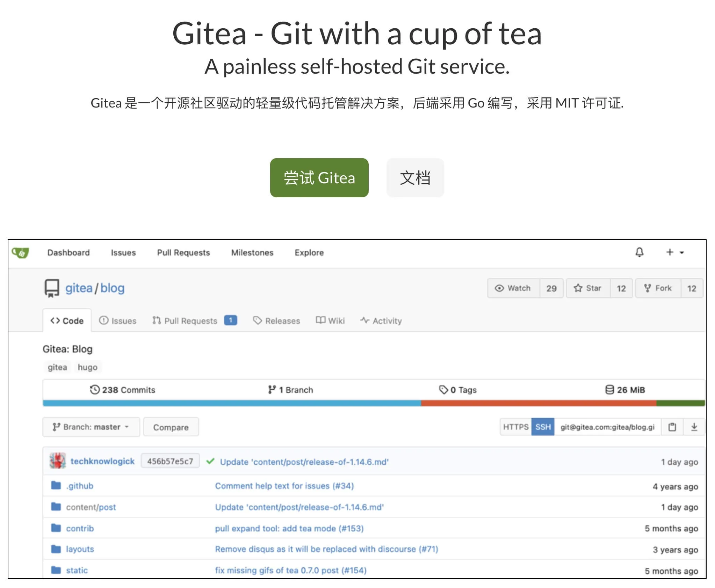Click the green 尝试 Gitea button
The image size is (715, 588).
tap(319, 178)
